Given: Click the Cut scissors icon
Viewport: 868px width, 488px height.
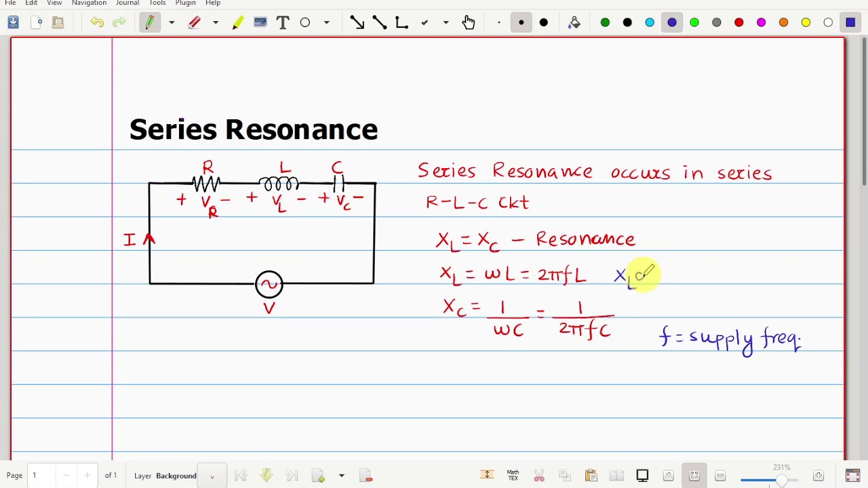Looking at the screenshot, I should coord(539,476).
